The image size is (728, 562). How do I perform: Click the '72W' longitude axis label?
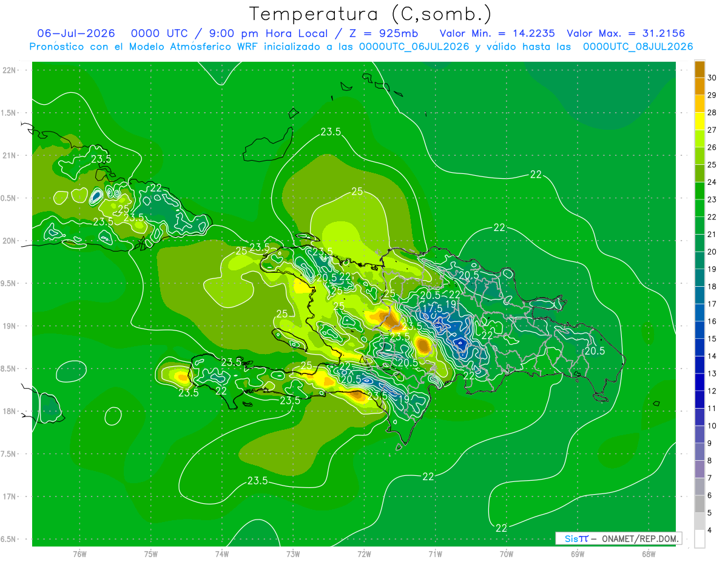364,554
